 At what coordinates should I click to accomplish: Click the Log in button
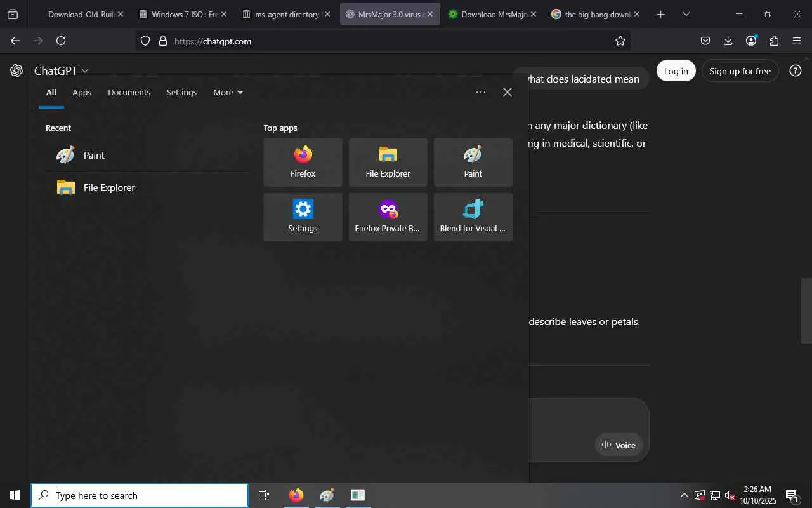(x=676, y=71)
